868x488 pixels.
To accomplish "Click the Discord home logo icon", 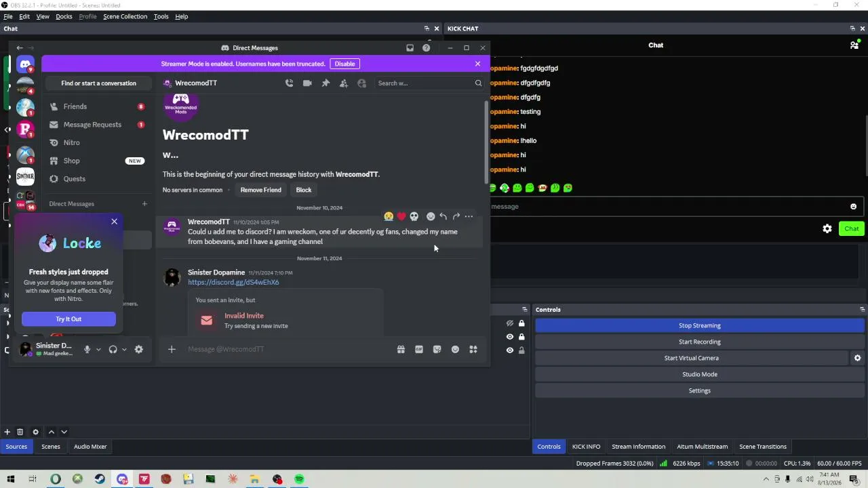I will [x=25, y=65].
